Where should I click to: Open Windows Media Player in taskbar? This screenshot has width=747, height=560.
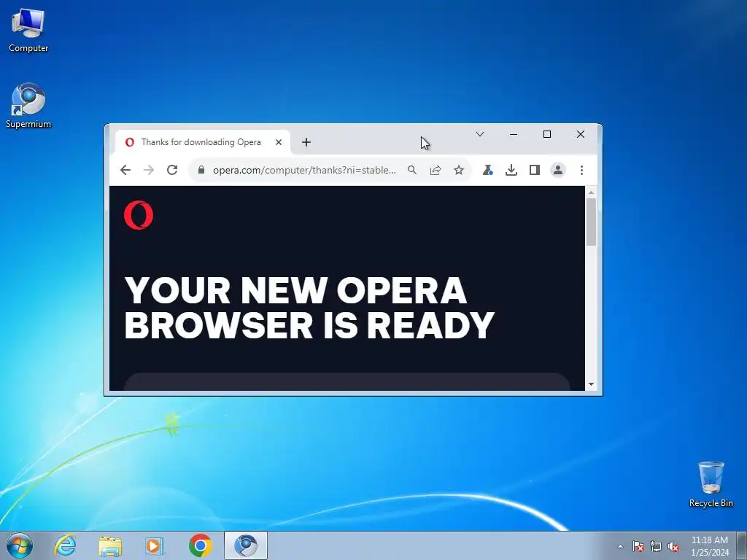(x=155, y=545)
